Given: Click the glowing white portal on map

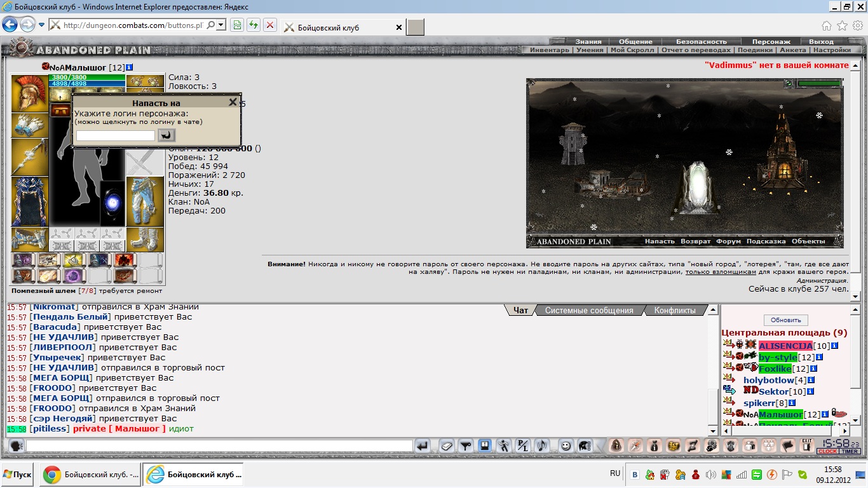Looking at the screenshot, I should pos(698,187).
